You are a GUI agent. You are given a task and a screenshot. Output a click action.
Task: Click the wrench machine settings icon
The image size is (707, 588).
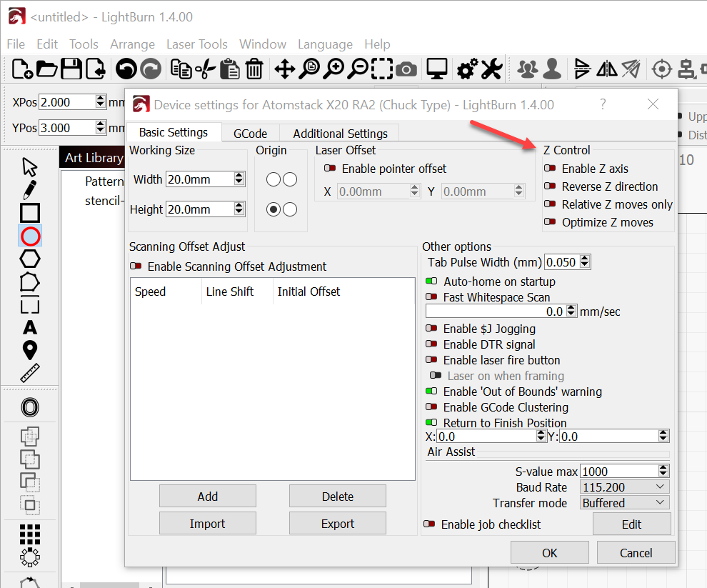click(x=491, y=69)
